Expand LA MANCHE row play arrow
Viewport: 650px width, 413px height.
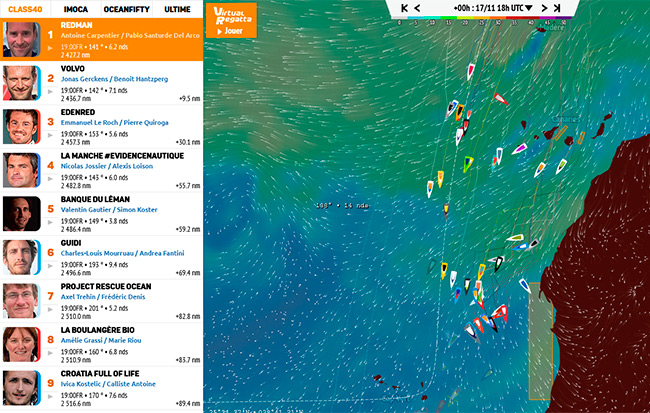click(x=50, y=179)
